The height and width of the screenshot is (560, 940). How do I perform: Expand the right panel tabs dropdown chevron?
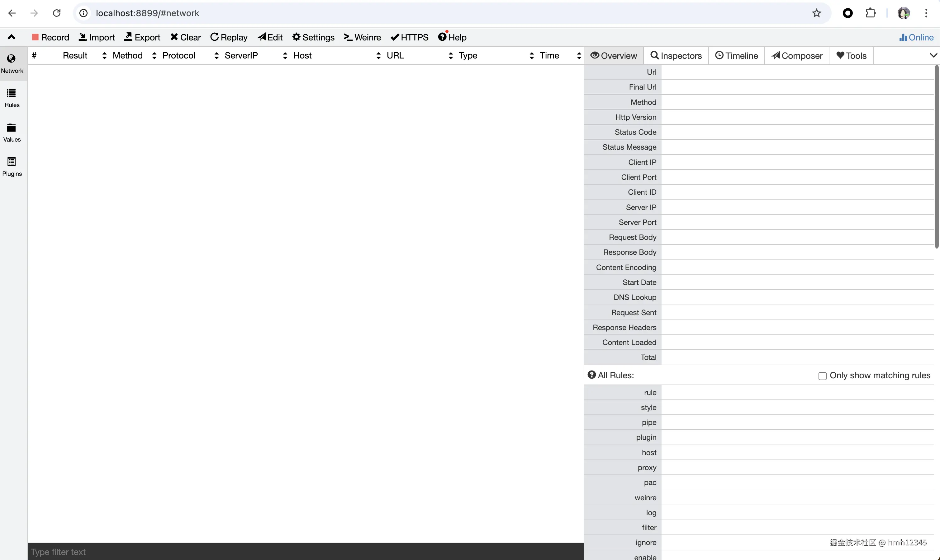click(933, 55)
